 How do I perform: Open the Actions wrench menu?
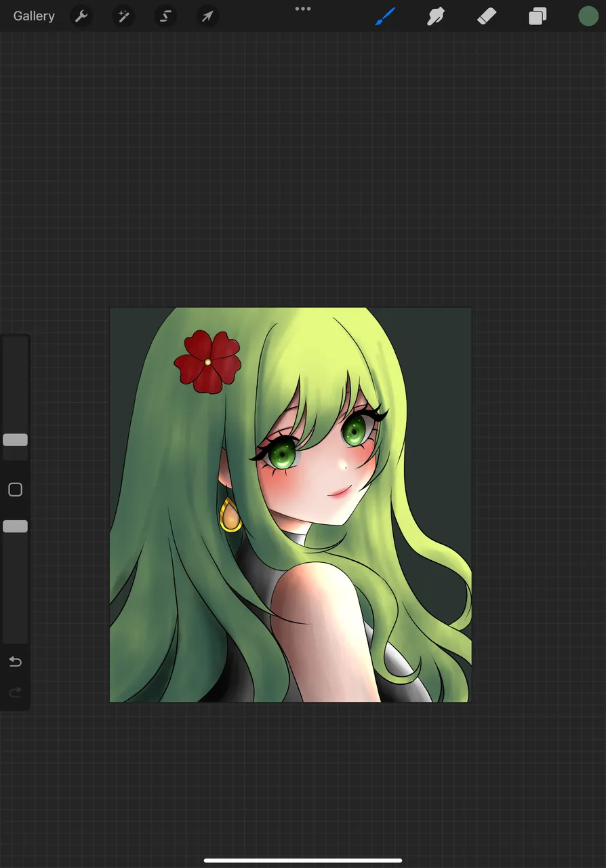(81, 16)
